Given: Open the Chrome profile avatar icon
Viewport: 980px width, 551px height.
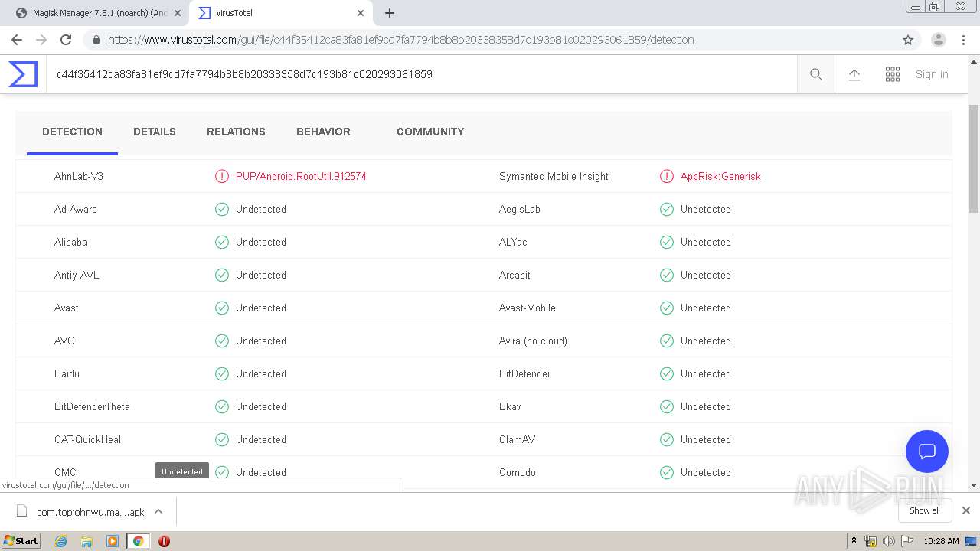Looking at the screenshot, I should [x=939, y=40].
